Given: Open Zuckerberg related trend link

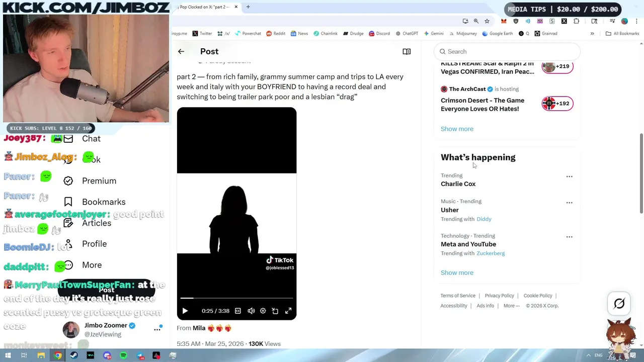Looking at the screenshot, I should tap(491, 253).
